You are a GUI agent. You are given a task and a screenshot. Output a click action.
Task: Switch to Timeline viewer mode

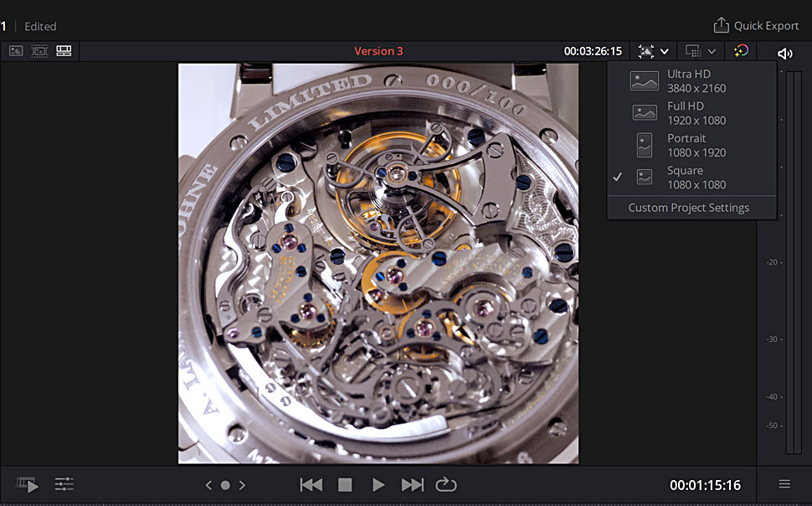64,51
